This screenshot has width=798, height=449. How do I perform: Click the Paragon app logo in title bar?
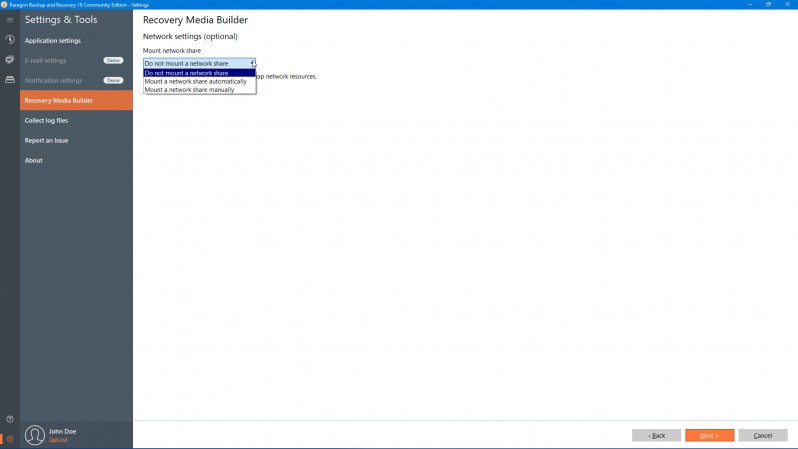click(x=5, y=4)
